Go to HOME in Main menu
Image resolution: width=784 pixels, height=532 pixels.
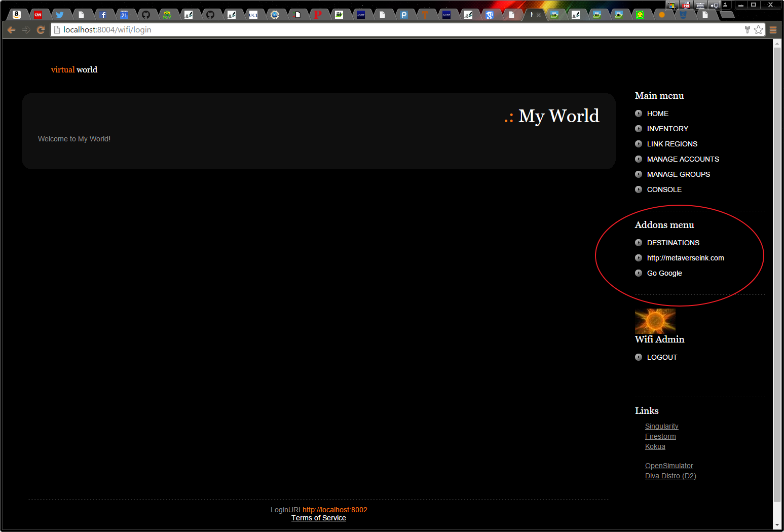click(658, 113)
